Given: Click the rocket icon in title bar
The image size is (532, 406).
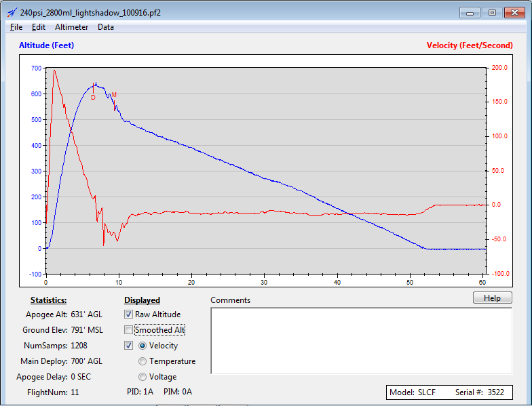Looking at the screenshot, I should coord(12,12).
